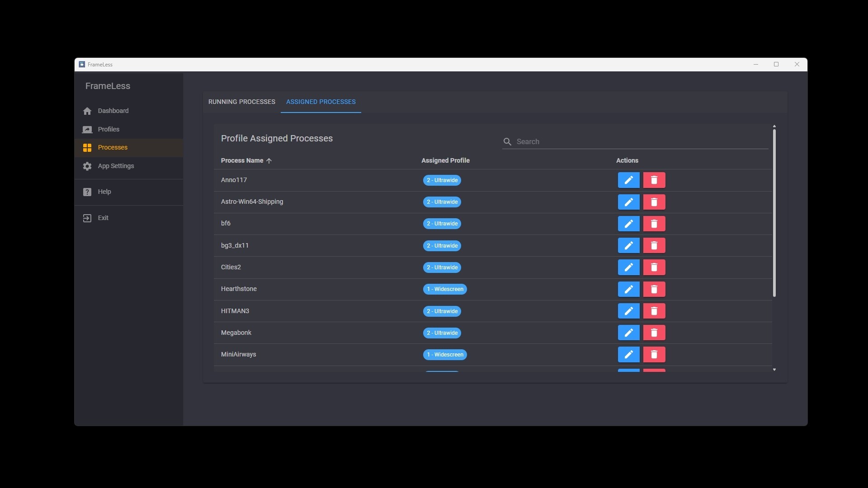This screenshot has width=868, height=488.
Task: Select the Assigned Processes tab
Action: pos(321,102)
